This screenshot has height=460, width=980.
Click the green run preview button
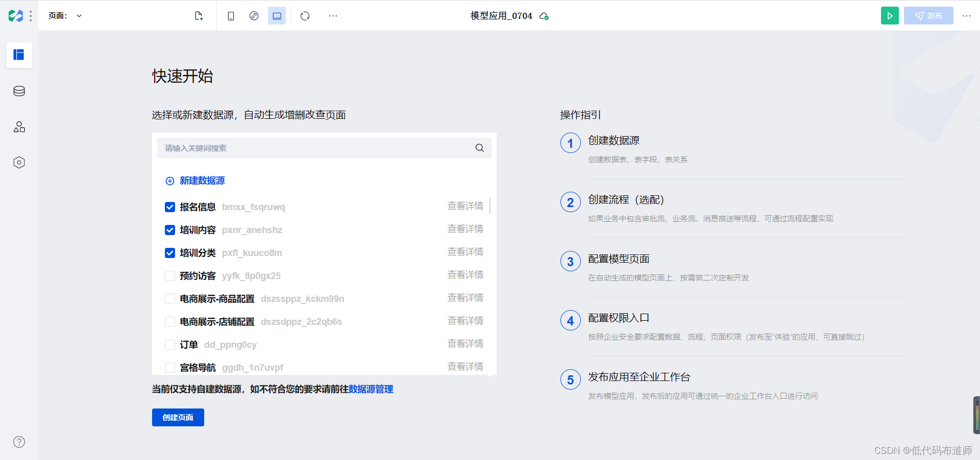click(890, 16)
